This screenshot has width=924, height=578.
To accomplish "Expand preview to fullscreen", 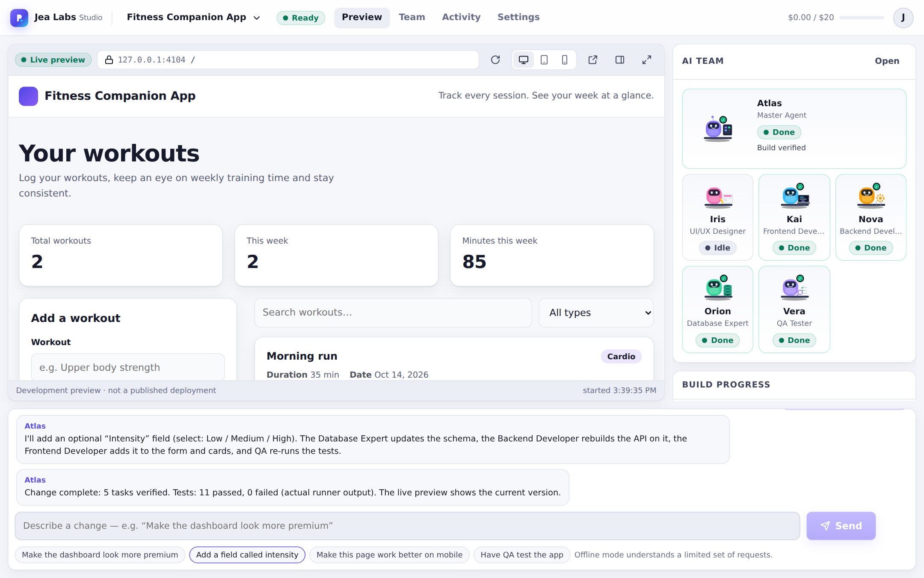I will (x=647, y=60).
